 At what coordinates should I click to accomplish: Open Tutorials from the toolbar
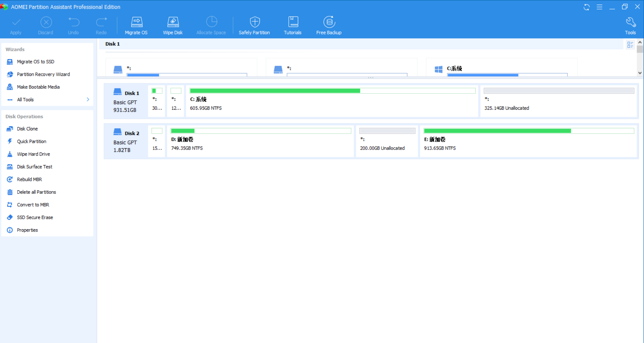click(x=293, y=26)
